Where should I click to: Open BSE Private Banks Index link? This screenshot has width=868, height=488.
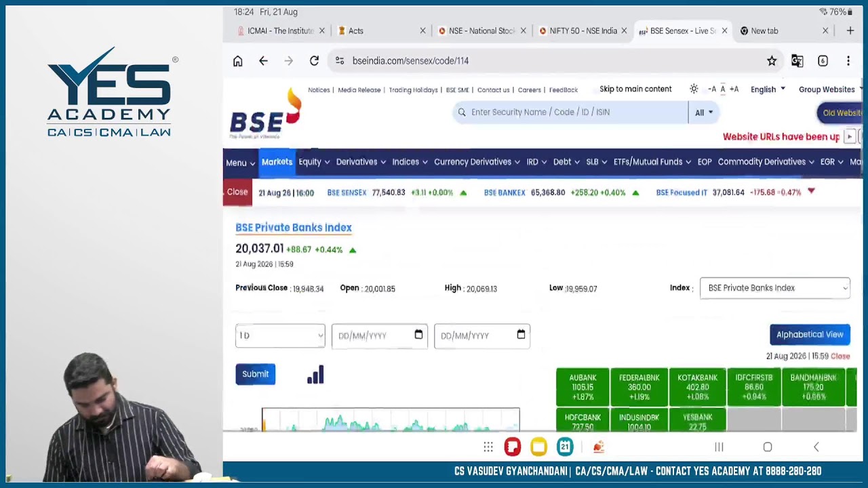click(294, 228)
